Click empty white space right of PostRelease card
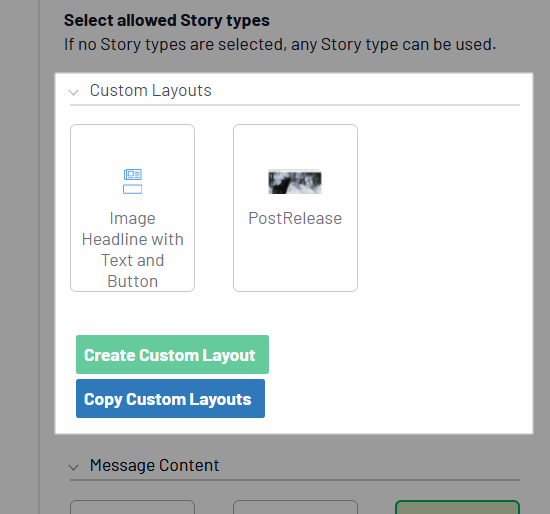 coord(442,208)
